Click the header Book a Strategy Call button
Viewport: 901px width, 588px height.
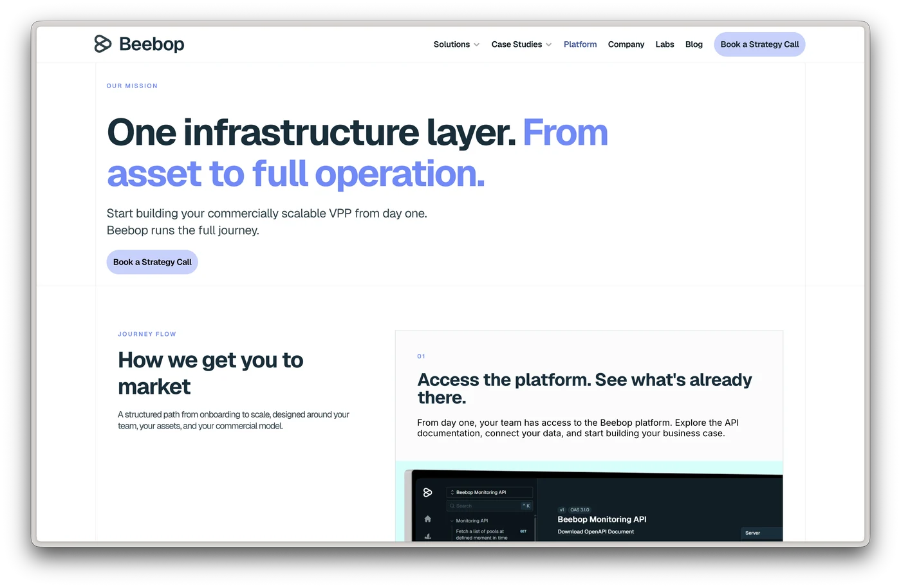point(759,44)
